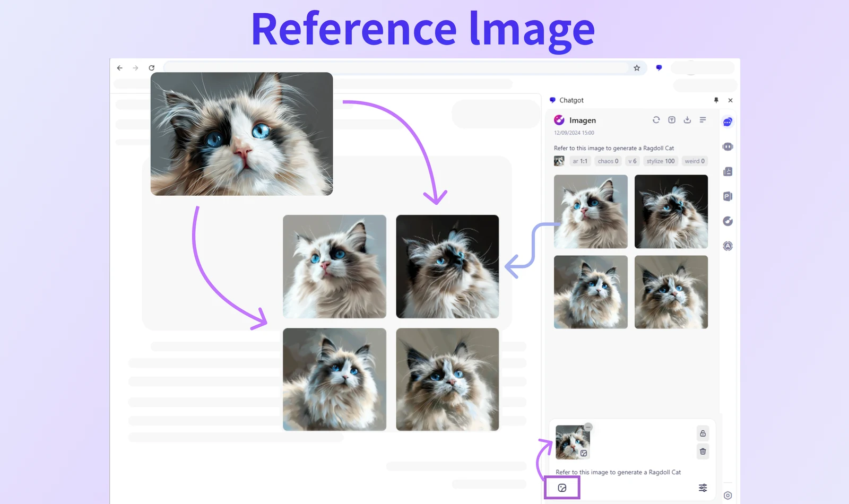
Task: Reload the page in the browser
Action: (x=152, y=68)
